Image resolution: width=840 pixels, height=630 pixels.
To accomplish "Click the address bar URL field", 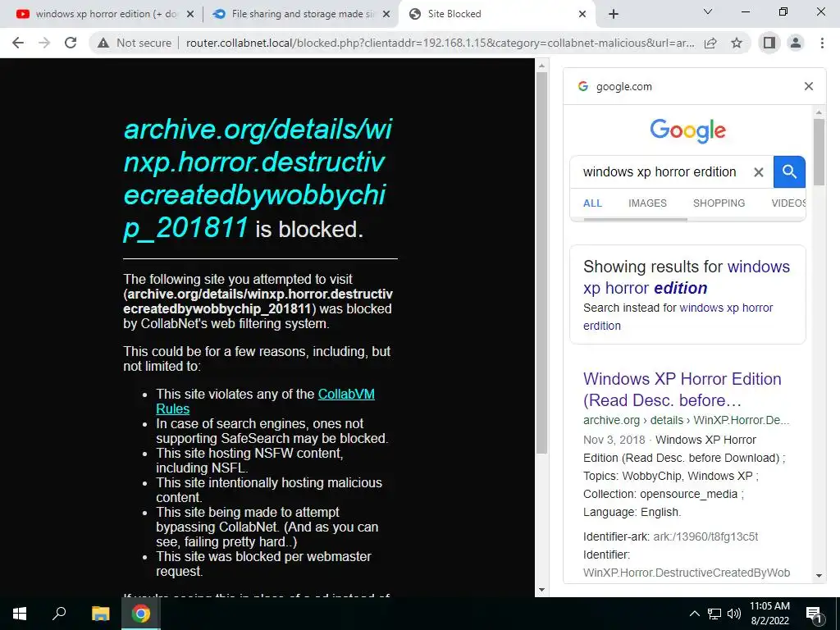I will [440, 43].
